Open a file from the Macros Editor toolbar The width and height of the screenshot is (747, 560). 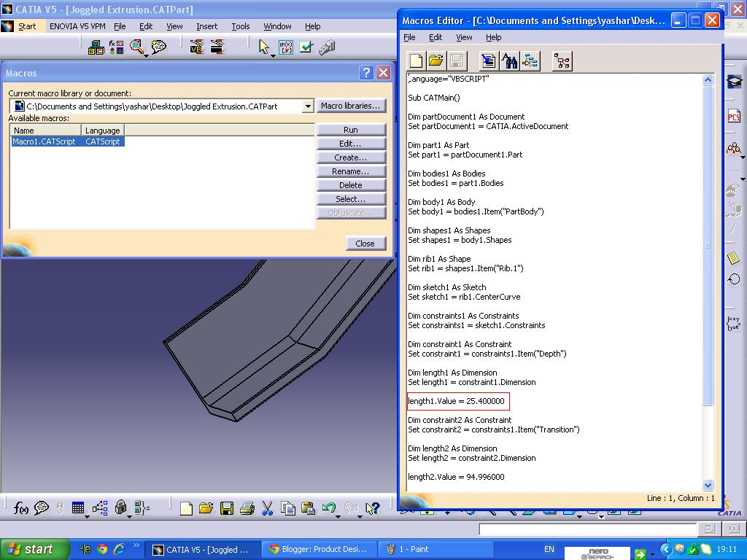(x=435, y=61)
